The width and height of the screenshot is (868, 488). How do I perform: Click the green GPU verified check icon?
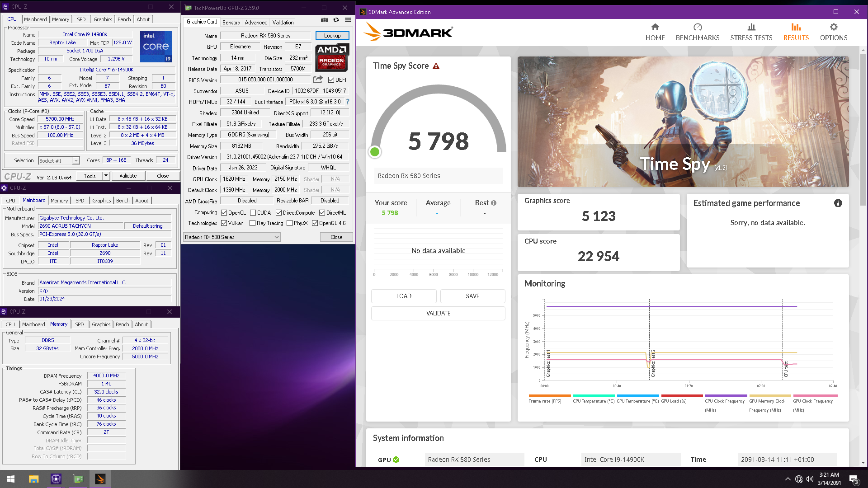pos(396,460)
